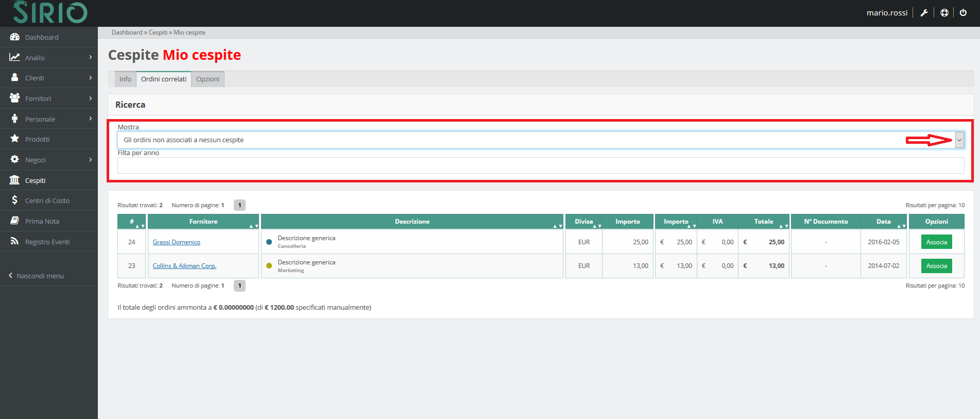This screenshot has width=980, height=419.
Task: Click the wrench settings icon in header
Action: [924, 13]
